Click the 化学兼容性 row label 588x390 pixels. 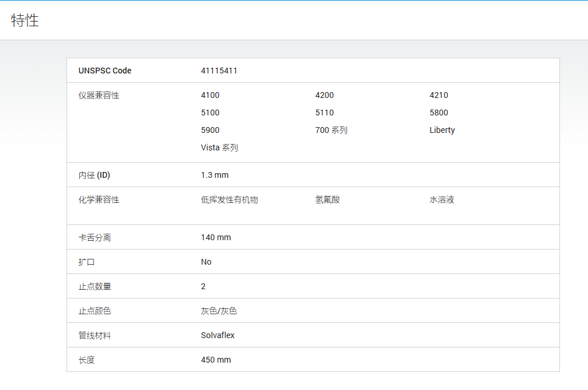[99, 200]
